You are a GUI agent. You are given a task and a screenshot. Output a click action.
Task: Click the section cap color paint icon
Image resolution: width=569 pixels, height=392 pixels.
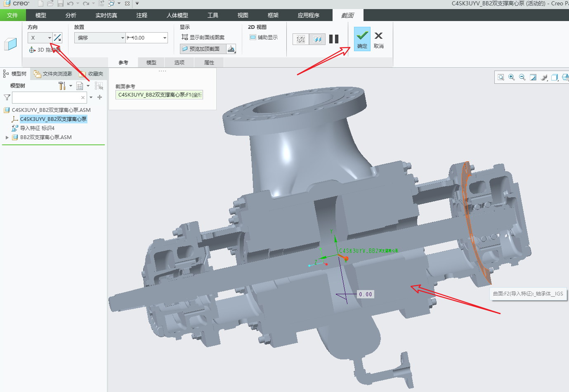click(x=231, y=49)
